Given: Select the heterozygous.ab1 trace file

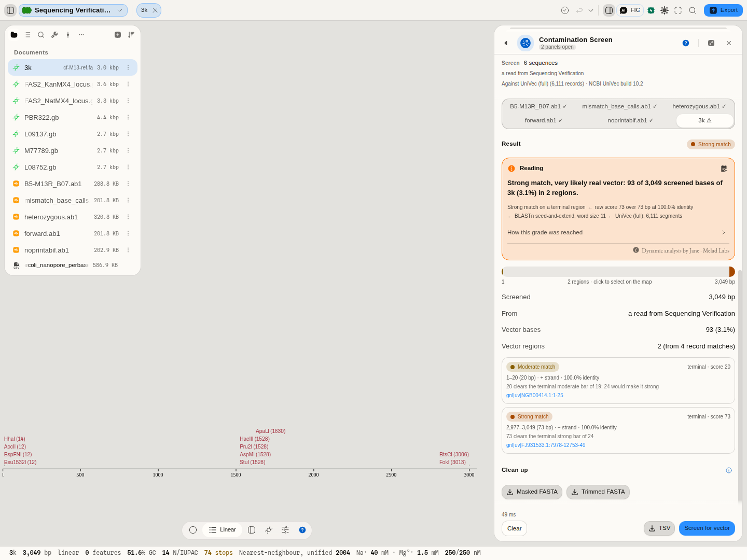Looking at the screenshot, I should coord(73,217).
